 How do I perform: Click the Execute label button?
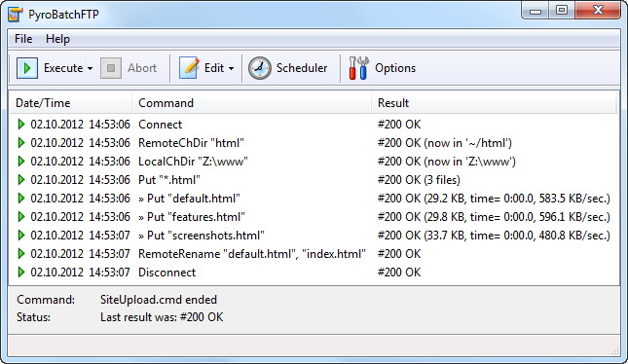tap(63, 68)
